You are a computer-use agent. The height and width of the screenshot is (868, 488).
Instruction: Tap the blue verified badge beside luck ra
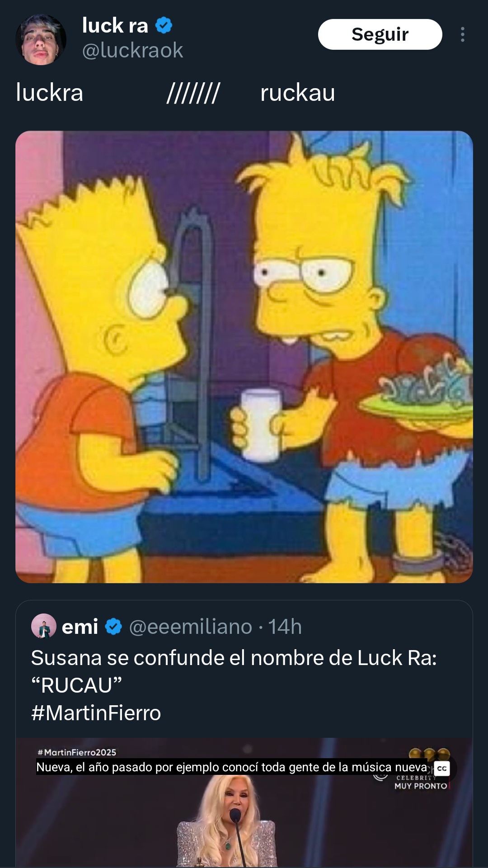point(164,25)
